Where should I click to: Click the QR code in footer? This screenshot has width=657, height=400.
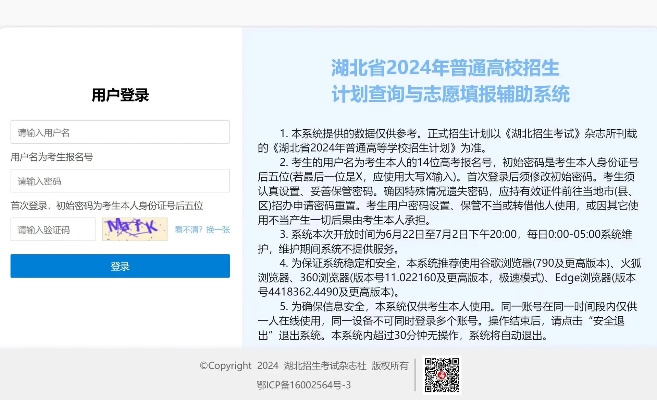[441, 375]
